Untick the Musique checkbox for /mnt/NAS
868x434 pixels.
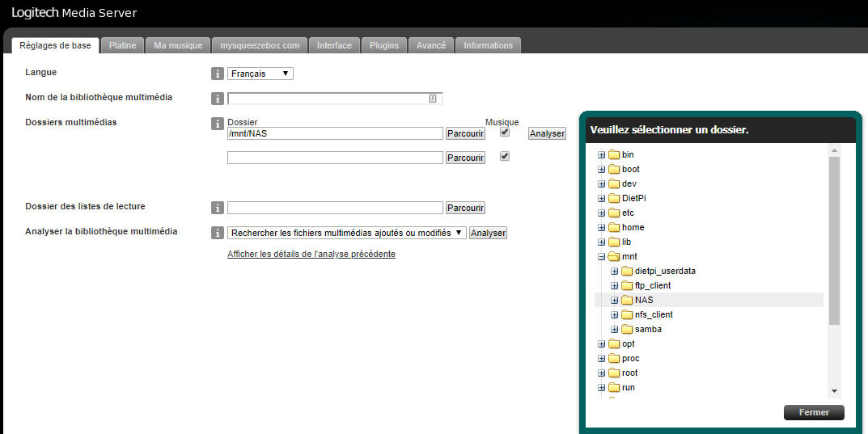coord(504,132)
